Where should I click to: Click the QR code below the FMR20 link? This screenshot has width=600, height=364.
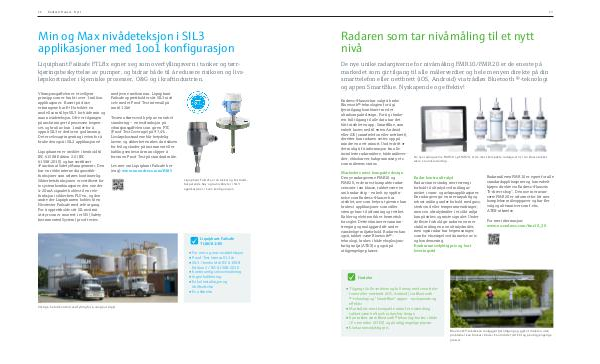pos(493,239)
